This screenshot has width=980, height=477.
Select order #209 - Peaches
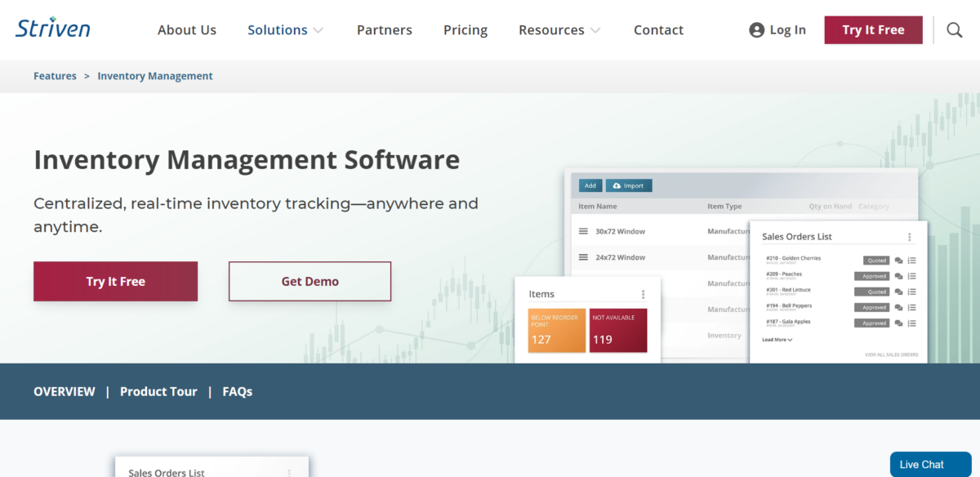click(x=784, y=274)
